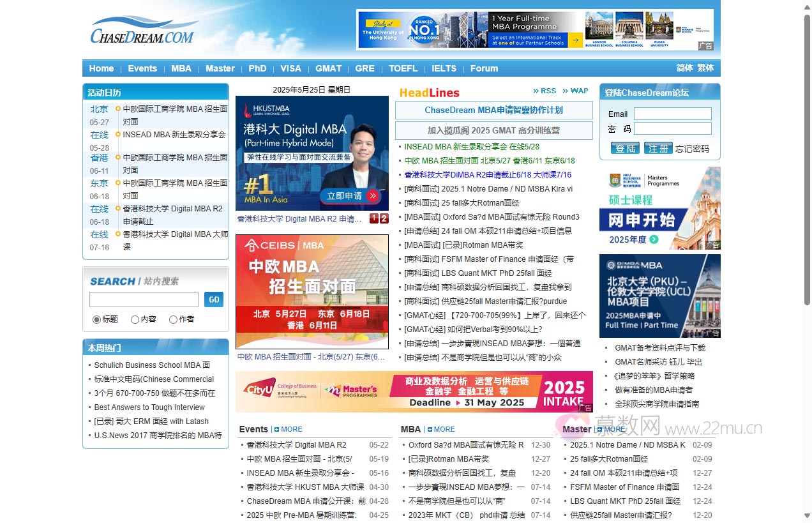This screenshot has width=812, height=523.
Task: Open the CEIBS MBA banner image
Action: pos(312,291)
